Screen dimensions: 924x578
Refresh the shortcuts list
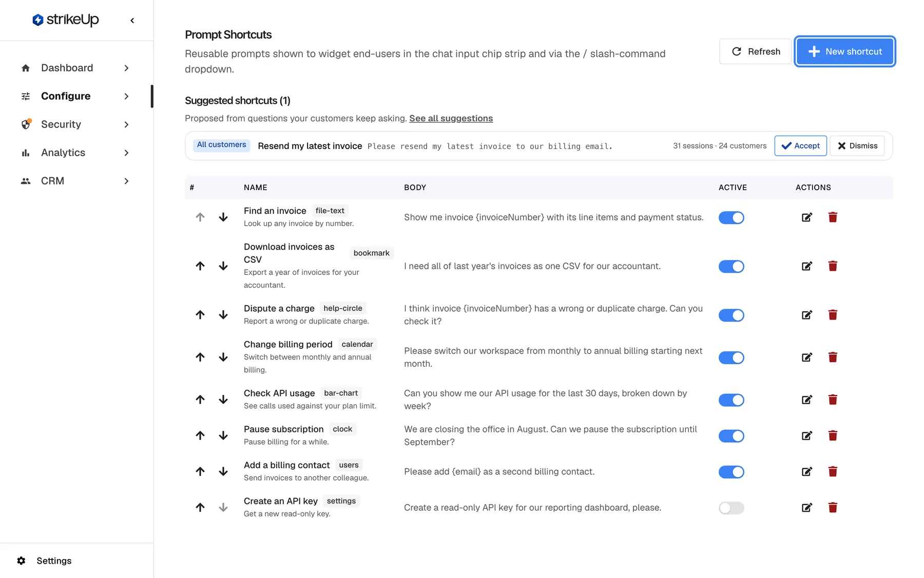(x=756, y=51)
